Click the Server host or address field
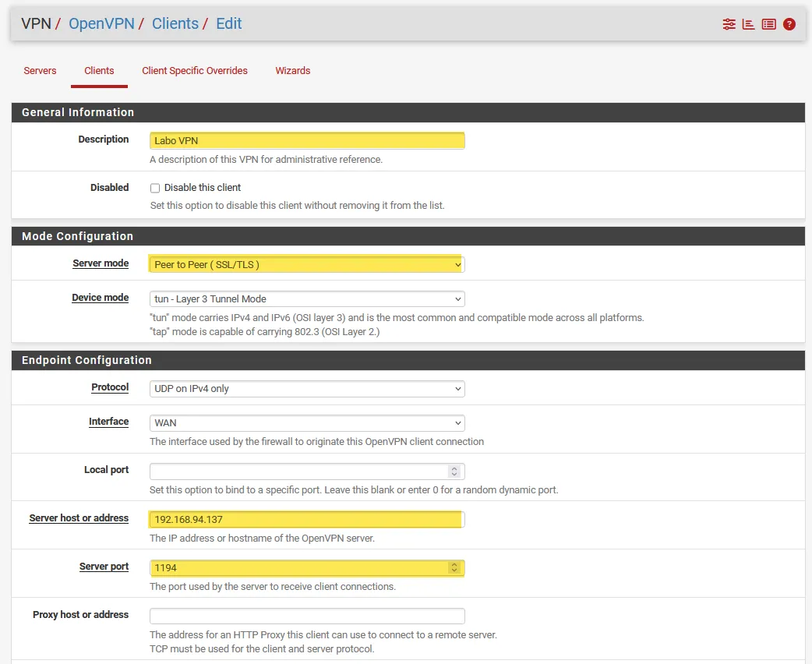The width and height of the screenshot is (812, 664). click(307, 520)
